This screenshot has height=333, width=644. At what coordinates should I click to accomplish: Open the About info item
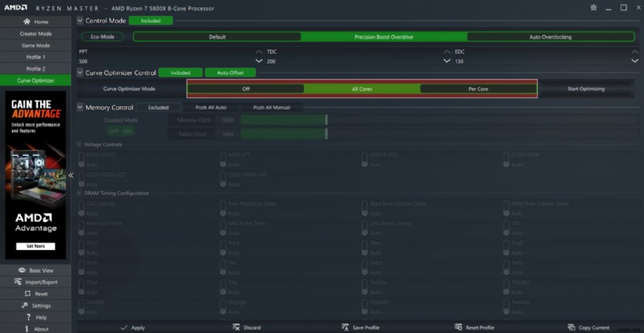pos(35,328)
